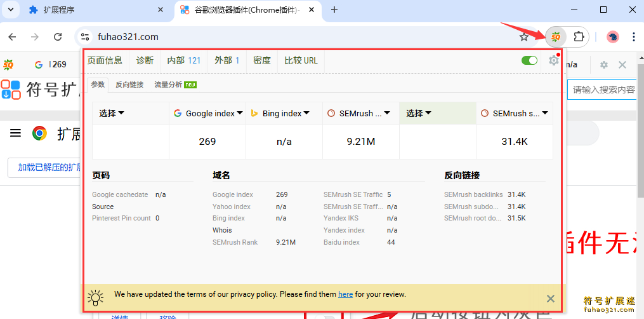Switch to the 密度 tab
The image size is (644, 319).
point(262,60)
